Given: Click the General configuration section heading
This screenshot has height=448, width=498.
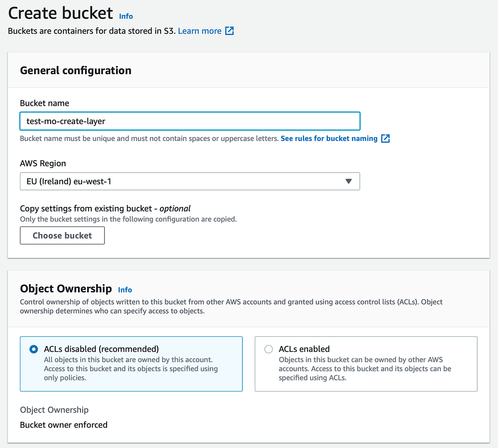Looking at the screenshot, I should coord(76,71).
